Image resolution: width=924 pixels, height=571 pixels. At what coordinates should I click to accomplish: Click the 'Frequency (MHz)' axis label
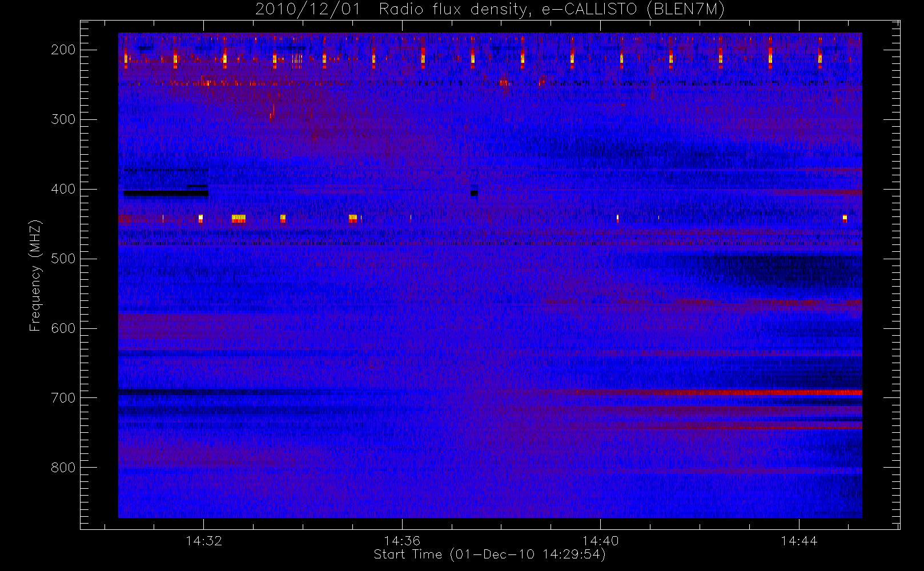click(x=35, y=275)
